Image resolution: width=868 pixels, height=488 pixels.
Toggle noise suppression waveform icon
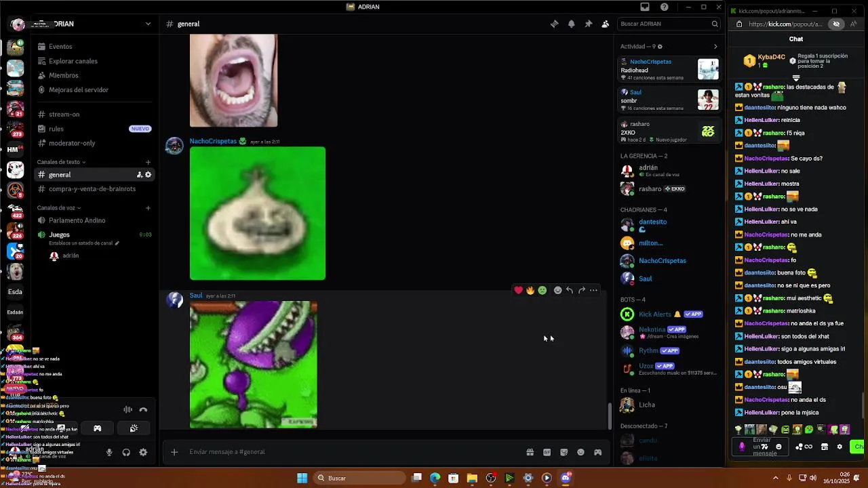click(127, 409)
